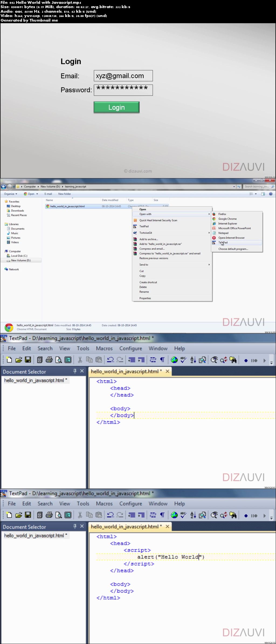This screenshot has height=644, width=276.
Task: Click Print icon in TextPad frame with alert code
Action: 49,515
